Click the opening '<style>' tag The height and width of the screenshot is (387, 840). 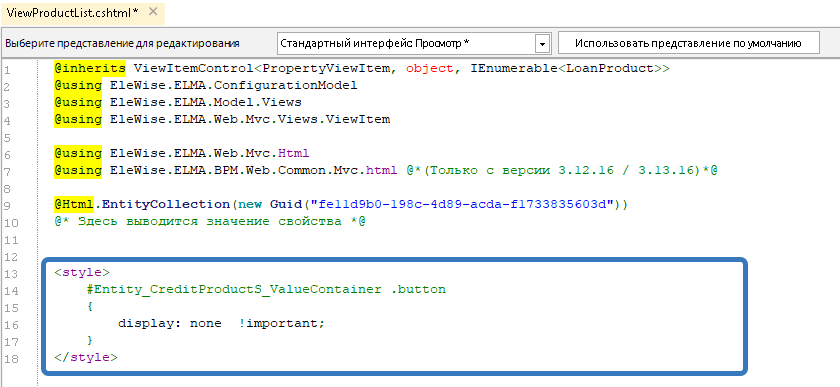(x=82, y=272)
